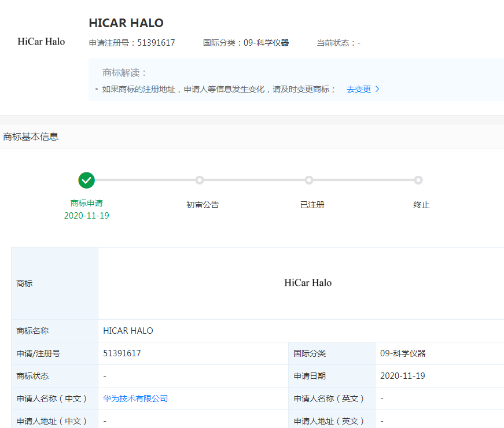Click the 商标名称 row label

point(32,331)
